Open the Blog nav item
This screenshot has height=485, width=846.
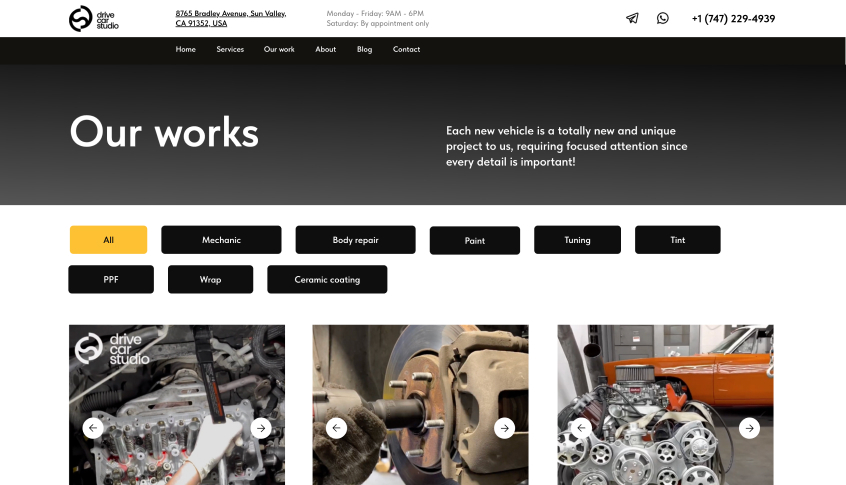[x=364, y=49]
